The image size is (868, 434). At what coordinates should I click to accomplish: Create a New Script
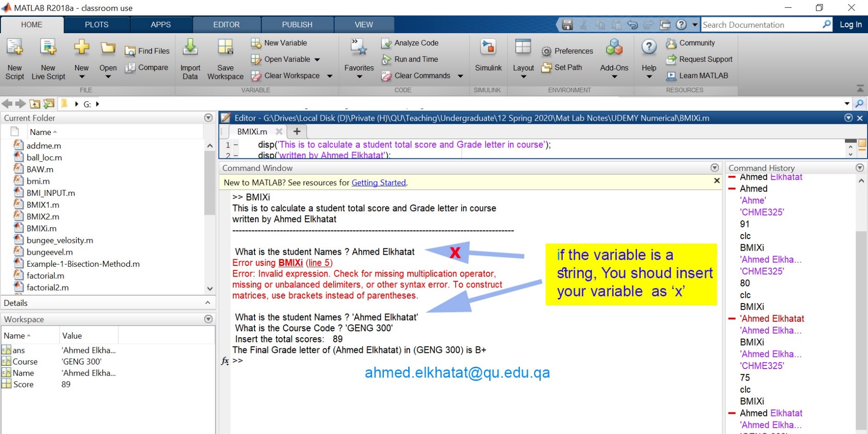[x=15, y=59]
